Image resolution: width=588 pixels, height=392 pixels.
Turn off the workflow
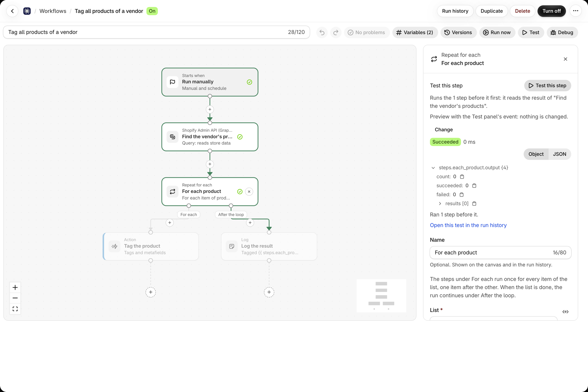tap(552, 11)
